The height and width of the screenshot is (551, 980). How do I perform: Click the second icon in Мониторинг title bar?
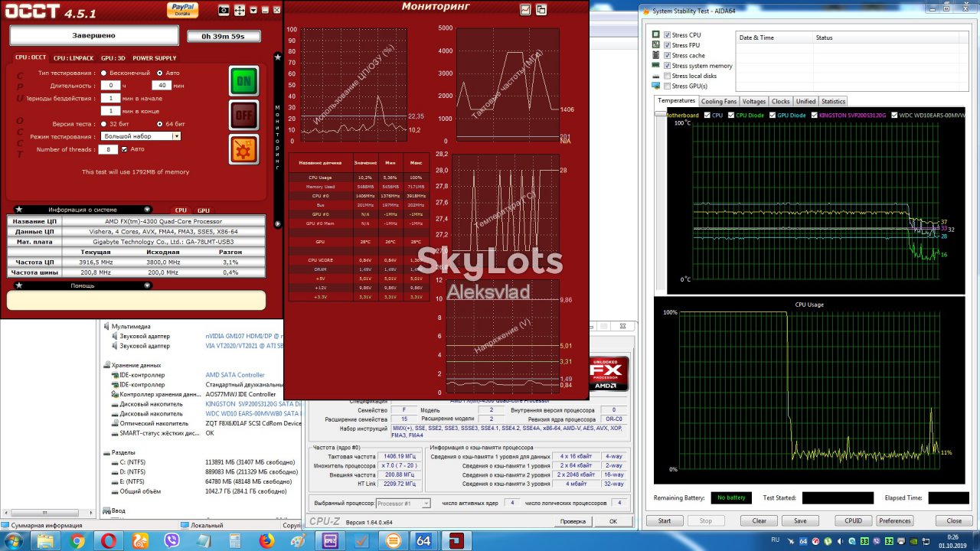pyautogui.click(x=541, y=10)
